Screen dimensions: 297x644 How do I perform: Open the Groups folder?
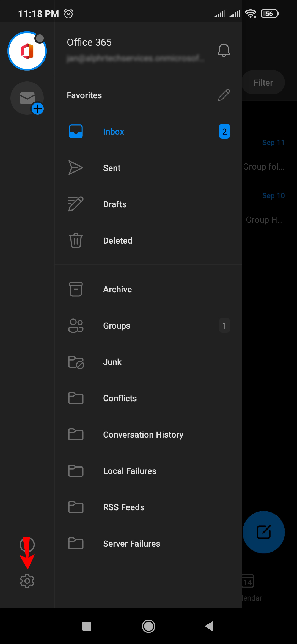click(148, 326)
